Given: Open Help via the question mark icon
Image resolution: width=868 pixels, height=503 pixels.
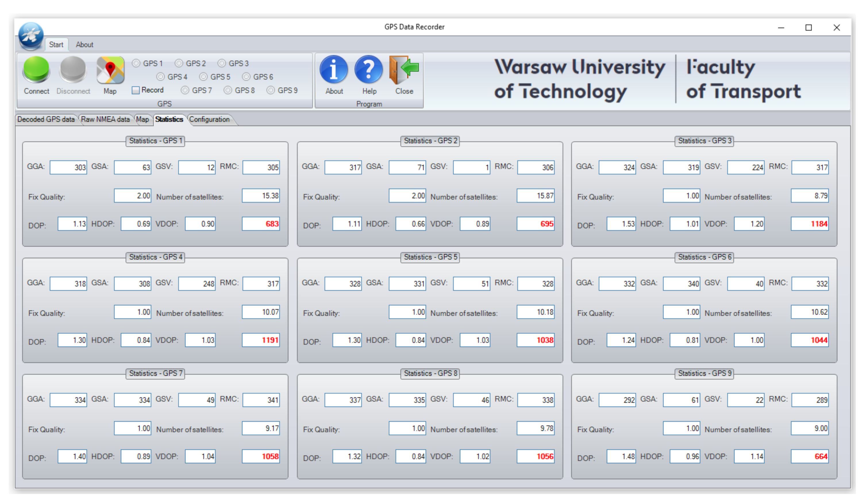Looking at the screenshot, I should click(x=369, y=70).
